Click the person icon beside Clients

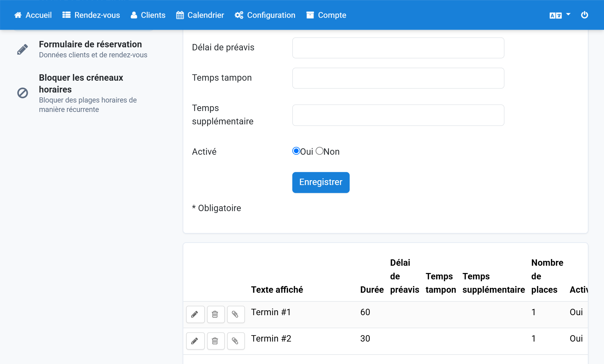(134, 15)
